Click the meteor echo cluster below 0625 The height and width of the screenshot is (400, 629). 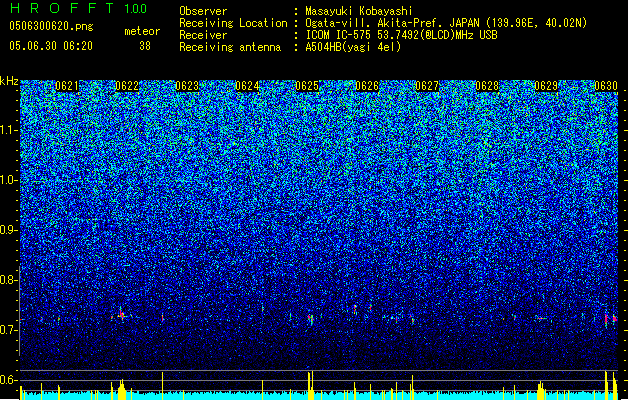(310, 319)
